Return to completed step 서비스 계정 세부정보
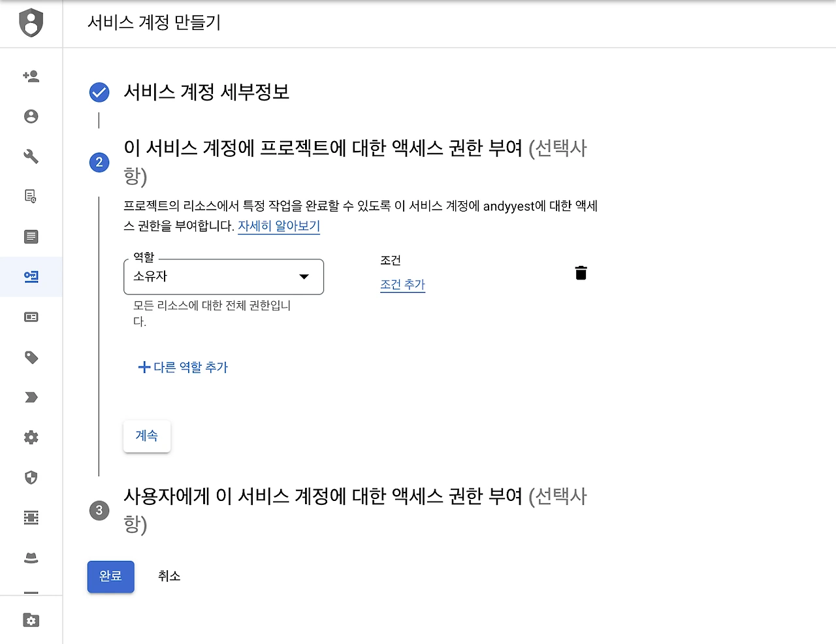This screenshot has width=836, height=644. pos(206,92)
